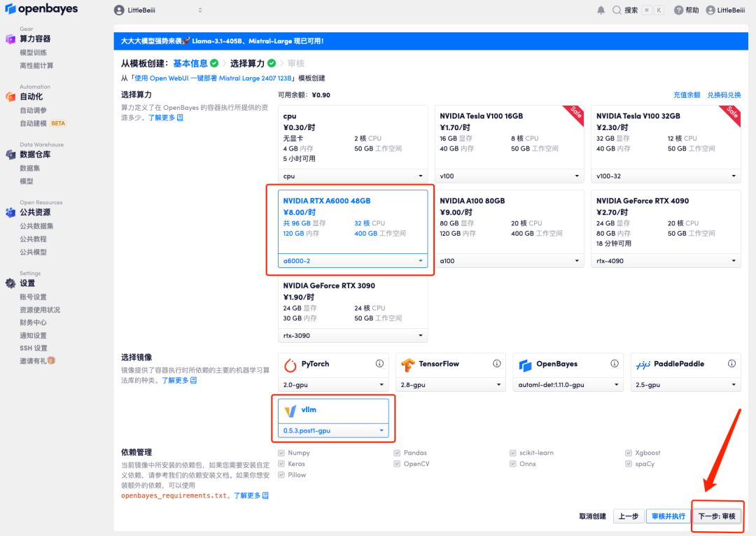Click the PaddlePaddle logo
The height and width of the screenshot is (536, 756).
[643, 365]
